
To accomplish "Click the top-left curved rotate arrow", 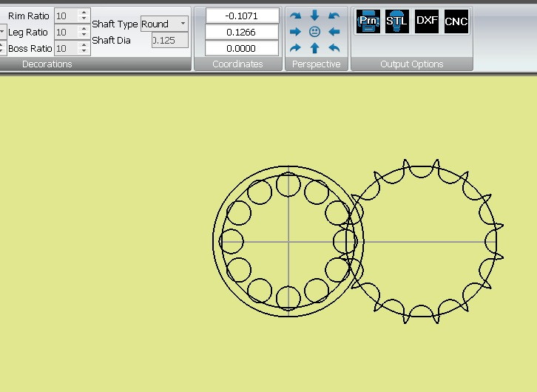I will 295,16.
